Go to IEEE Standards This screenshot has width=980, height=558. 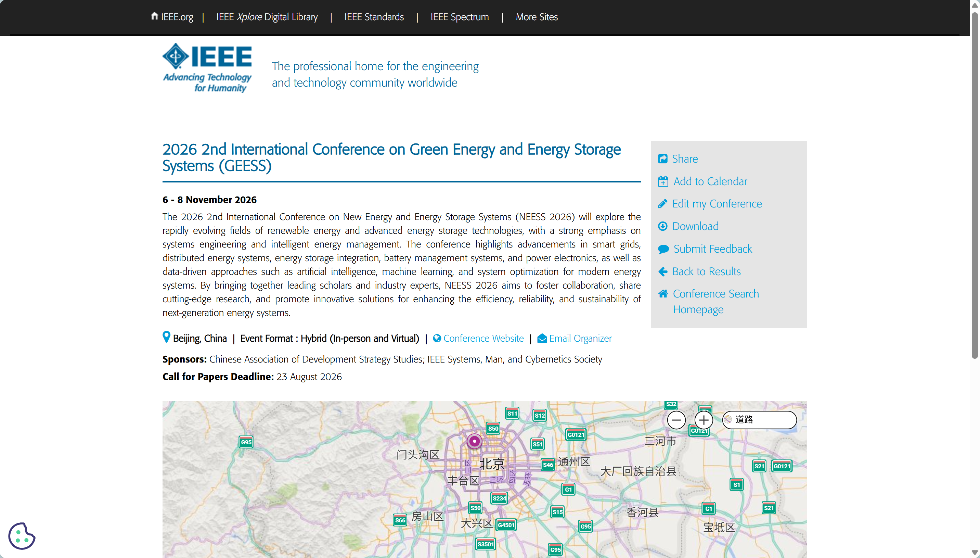point(374,17)
